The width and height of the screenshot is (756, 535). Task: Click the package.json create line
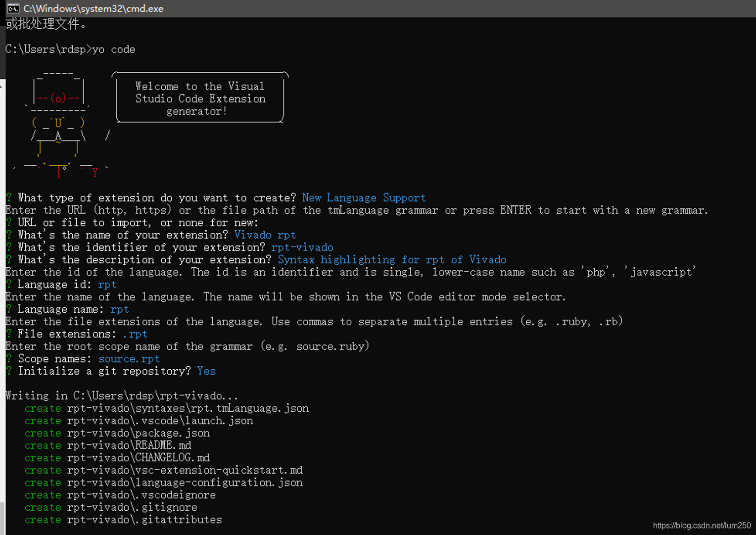coord(117,433)
